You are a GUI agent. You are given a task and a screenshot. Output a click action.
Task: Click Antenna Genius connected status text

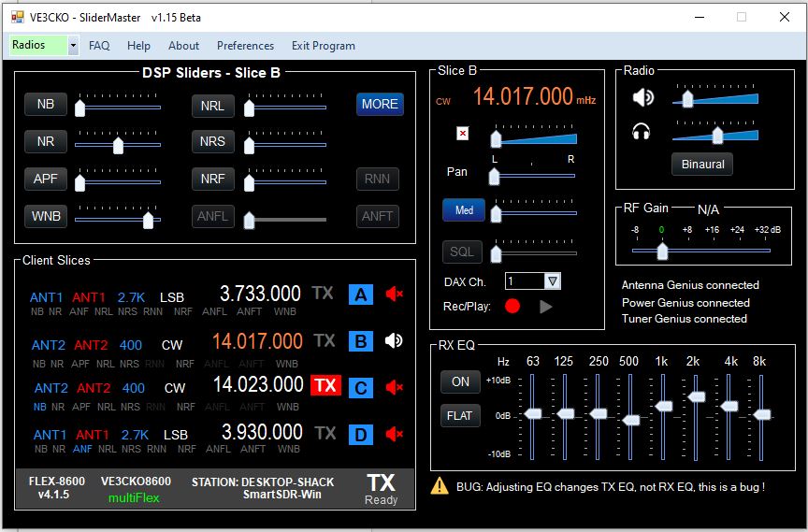coord(690,285)
